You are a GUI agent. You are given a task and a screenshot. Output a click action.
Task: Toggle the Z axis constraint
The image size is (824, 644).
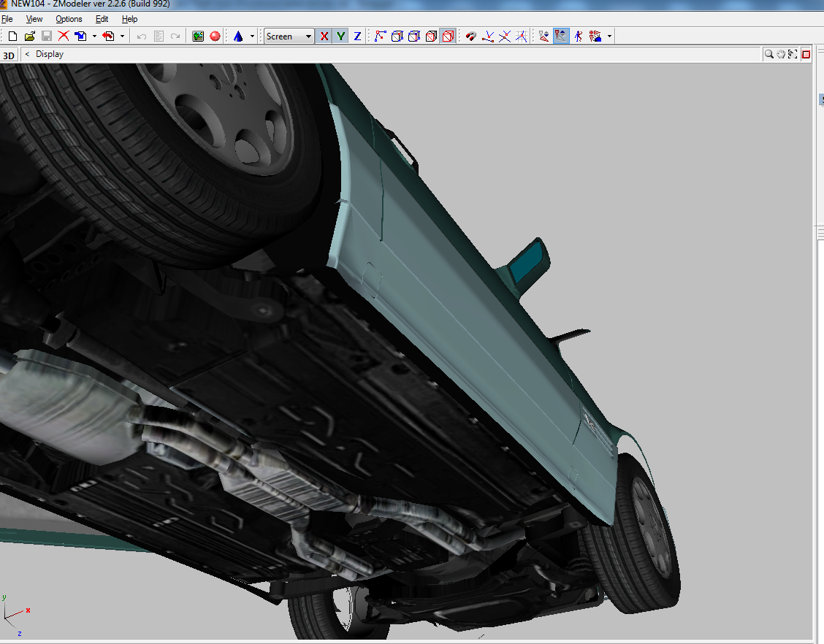point(356,35)
